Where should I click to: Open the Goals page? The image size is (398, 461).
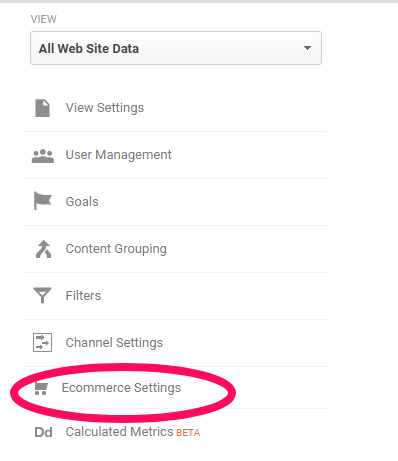point(82,202)
